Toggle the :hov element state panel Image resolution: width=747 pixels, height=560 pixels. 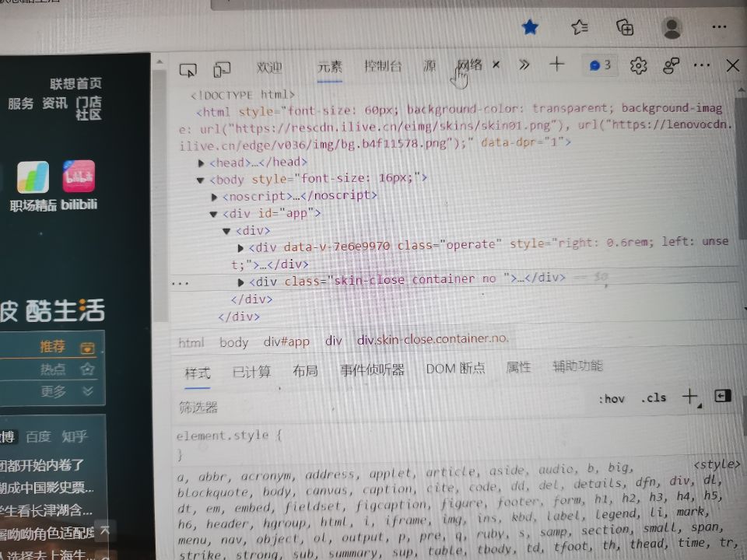coord(612,398)
